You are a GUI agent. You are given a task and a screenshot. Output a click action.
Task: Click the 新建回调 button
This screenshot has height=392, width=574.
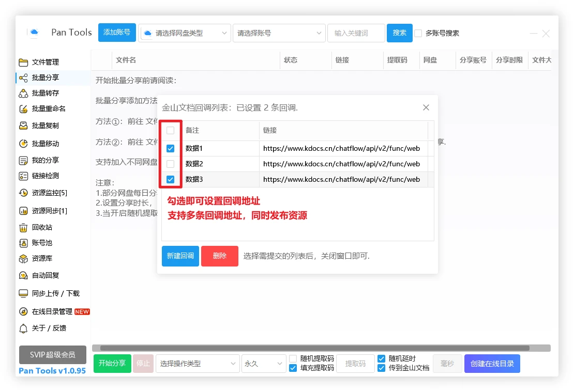180,256
